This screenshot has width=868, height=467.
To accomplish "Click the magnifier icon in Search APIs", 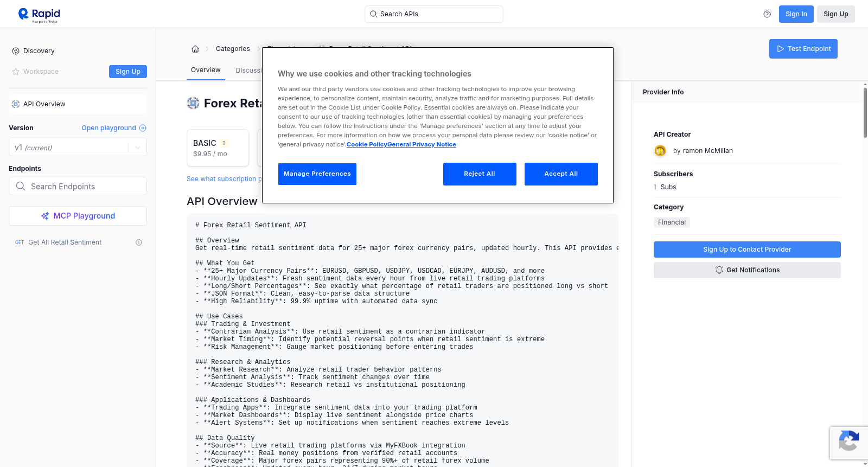I will point(373,14).
